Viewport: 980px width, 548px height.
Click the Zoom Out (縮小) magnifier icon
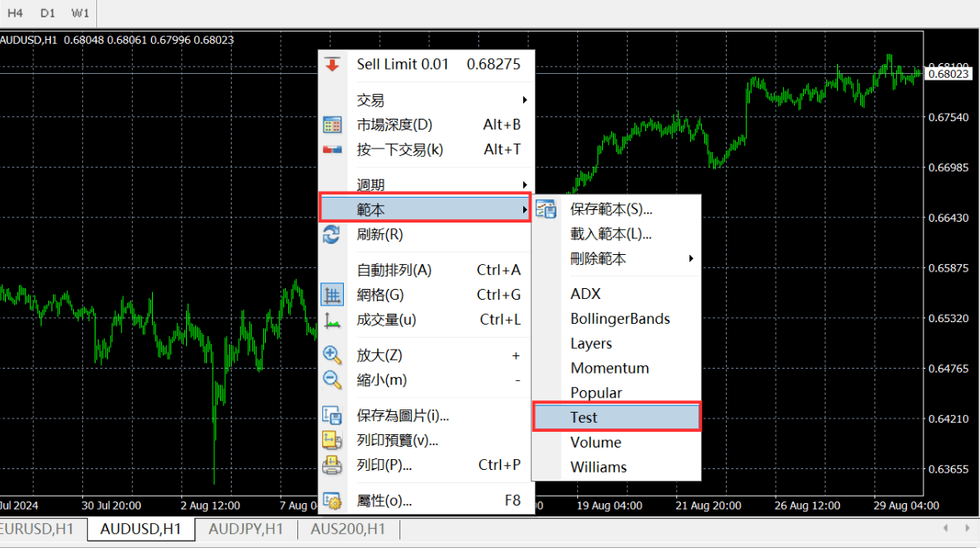point(332,380)
